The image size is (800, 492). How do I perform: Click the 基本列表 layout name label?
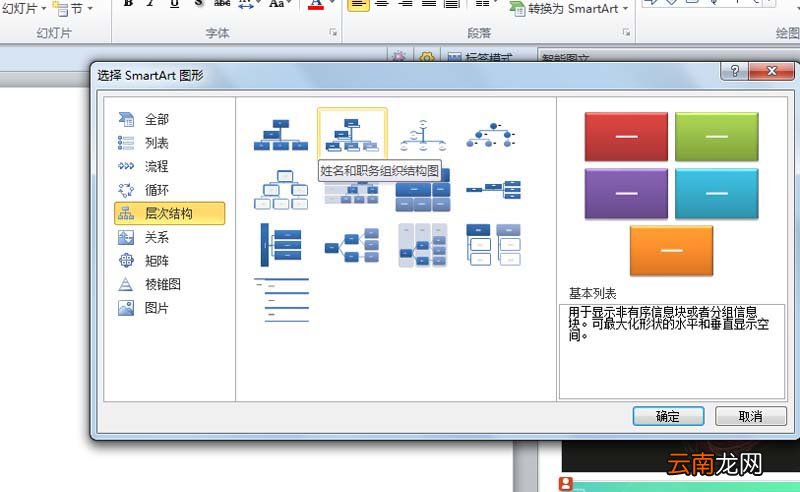point(592,293)
